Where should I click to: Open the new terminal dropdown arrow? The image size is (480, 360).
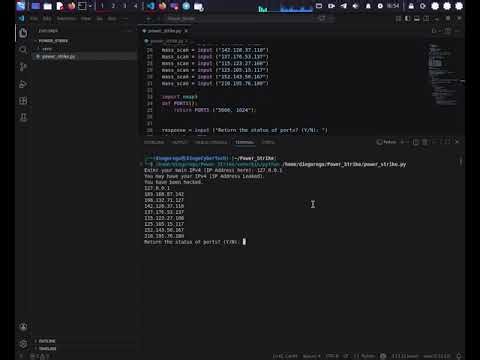pos(407,142)
